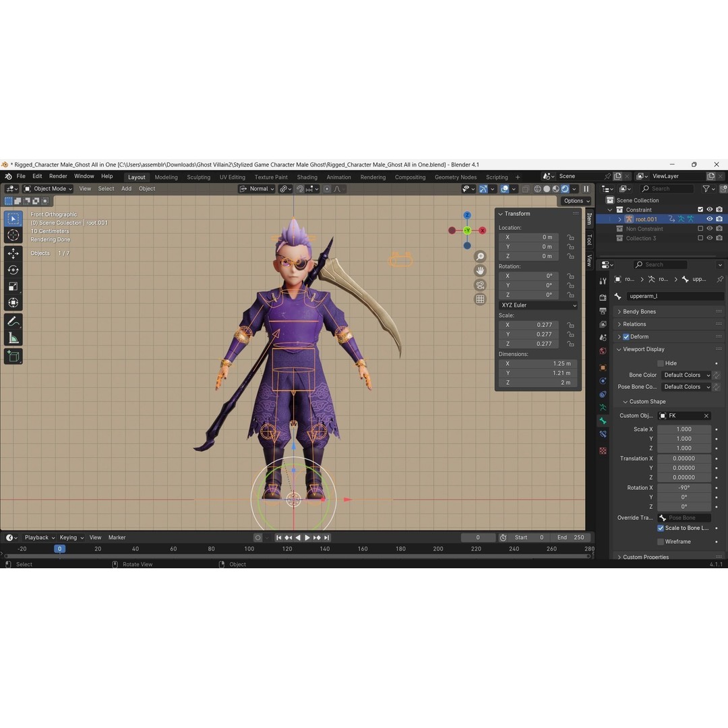This screenshot has width=728, height=728.
Task: Click the pan view hand icon
Action: tap(480, 271)
